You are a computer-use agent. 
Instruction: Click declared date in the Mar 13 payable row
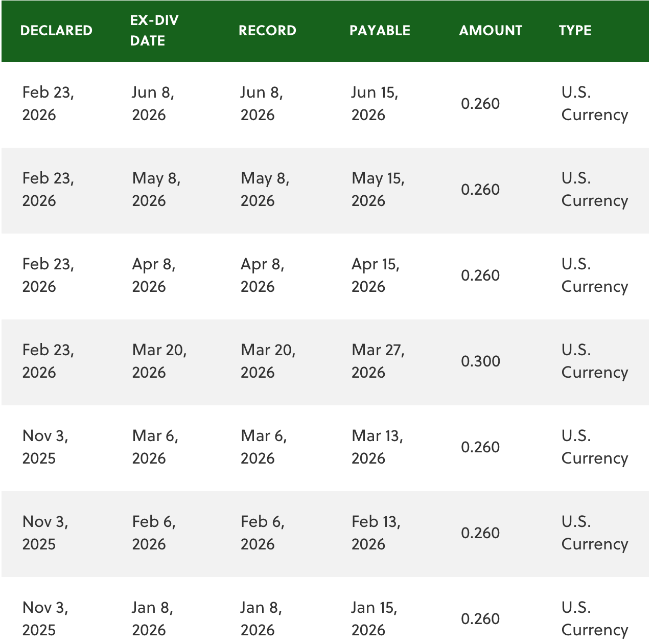45,447
